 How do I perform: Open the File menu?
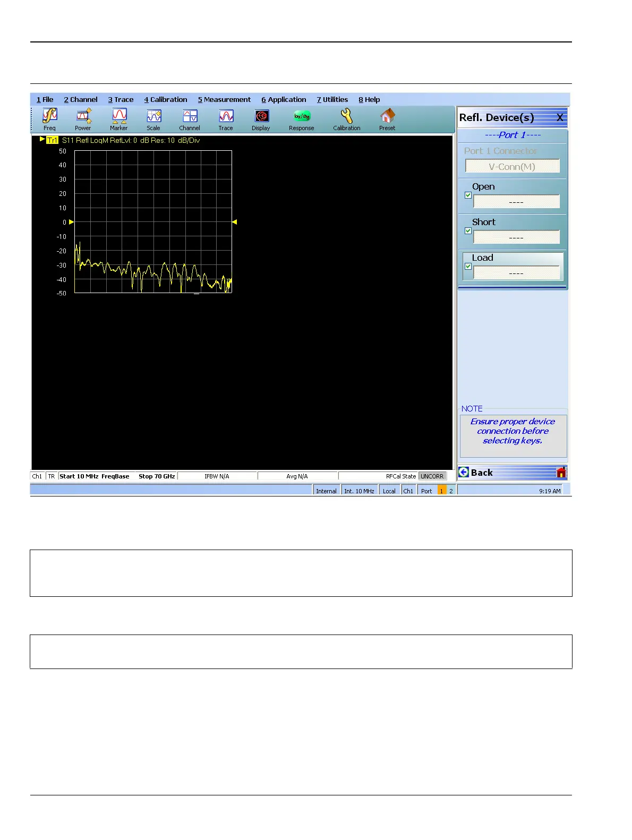coord(45,99)
